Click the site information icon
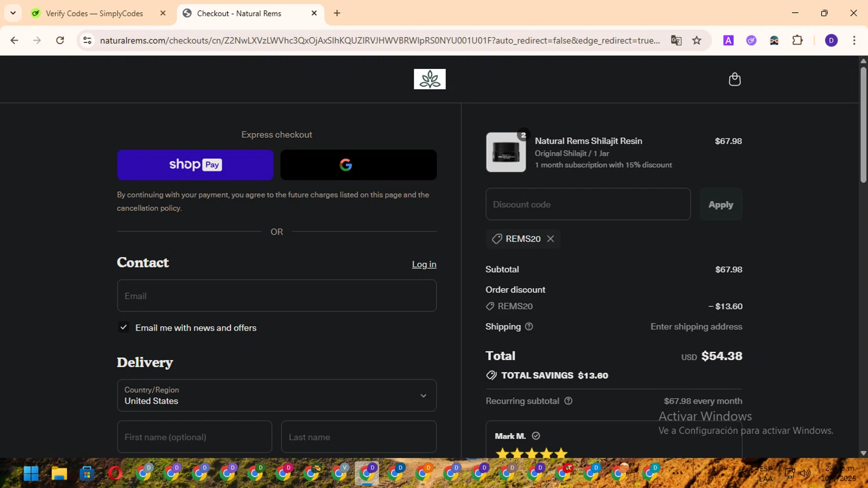This screenshot has height=488, width=868. click(x=87, y=41)
